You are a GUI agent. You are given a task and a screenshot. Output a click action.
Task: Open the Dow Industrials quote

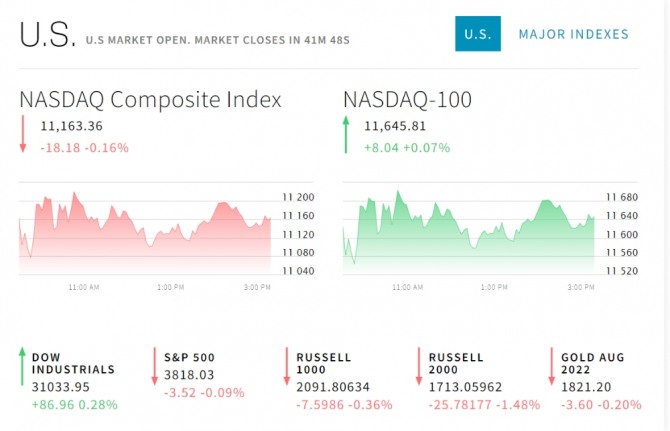pos(73,363)
